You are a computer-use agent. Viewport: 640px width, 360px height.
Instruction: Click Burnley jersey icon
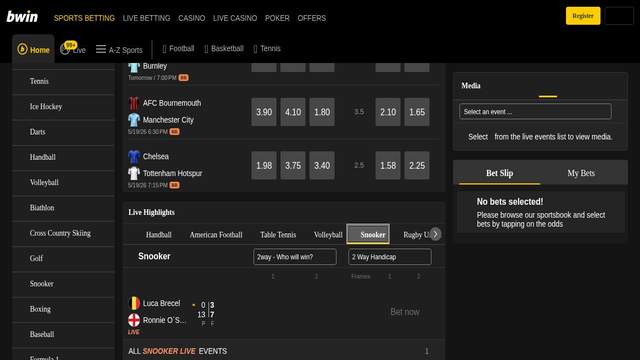point(134,67)
